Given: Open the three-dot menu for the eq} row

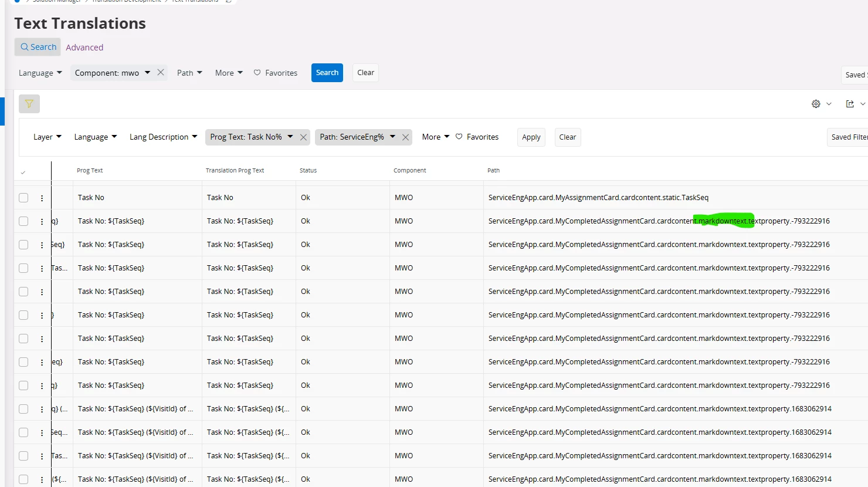Looking at the screenshot, I should coord(42,363).
